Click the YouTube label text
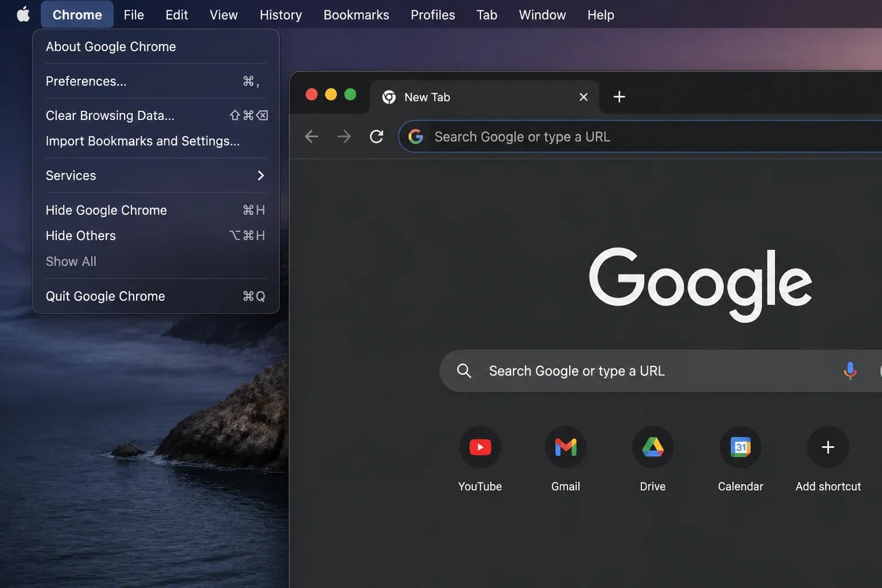 tap(480, 486)
